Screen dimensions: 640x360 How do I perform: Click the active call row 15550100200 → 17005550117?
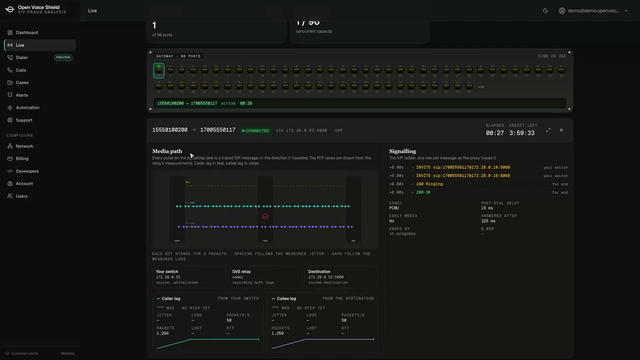(360, 103)
